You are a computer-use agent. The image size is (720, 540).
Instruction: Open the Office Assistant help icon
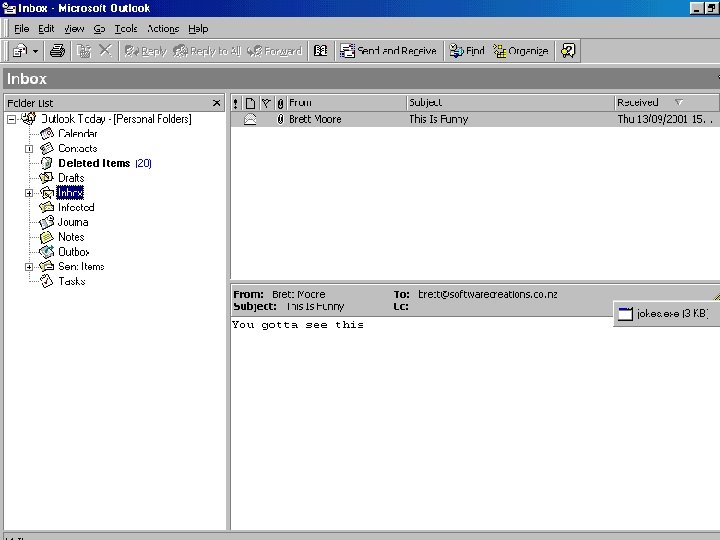click(x=568, y=51)
